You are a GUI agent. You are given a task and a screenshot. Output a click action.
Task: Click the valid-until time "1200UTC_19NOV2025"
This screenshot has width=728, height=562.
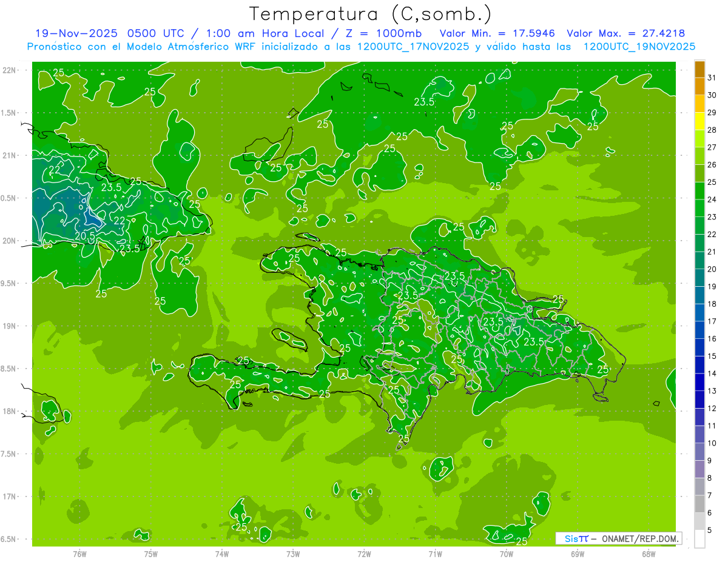(639, 47)
